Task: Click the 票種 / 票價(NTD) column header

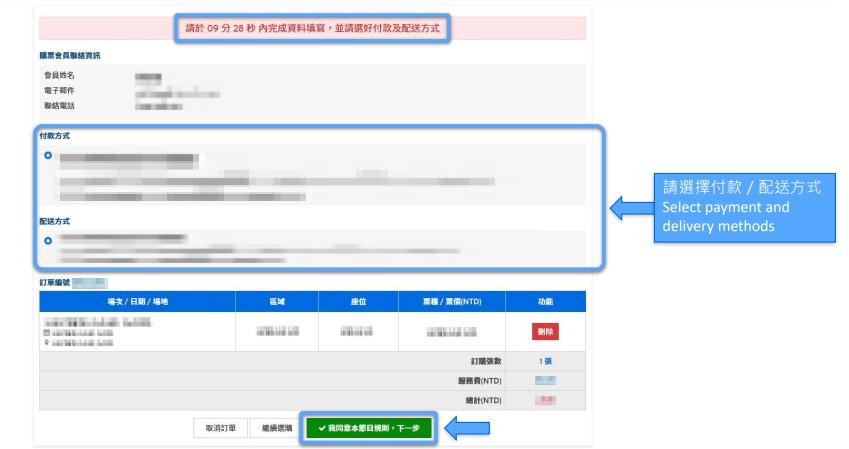Action: coord(452,302)
